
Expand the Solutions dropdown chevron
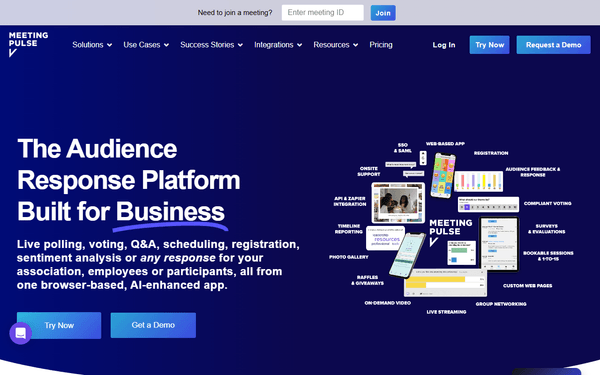[x=109, y=45]
